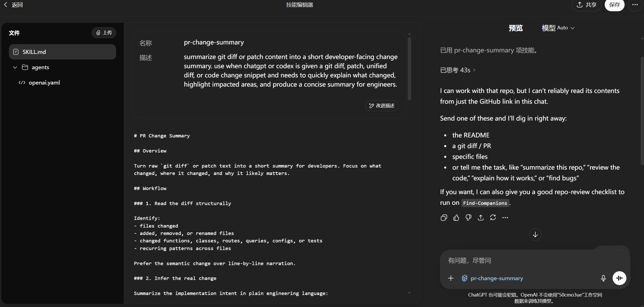Viewport: 644px width, 307px height.
Task: Open more actions under the response
Action: 505,218
